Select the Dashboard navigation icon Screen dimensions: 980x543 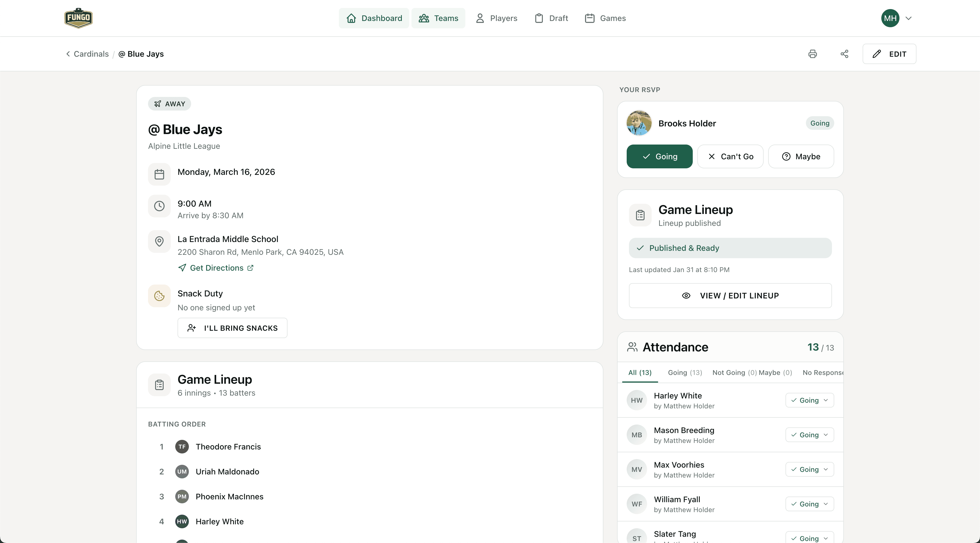[351, 18]
